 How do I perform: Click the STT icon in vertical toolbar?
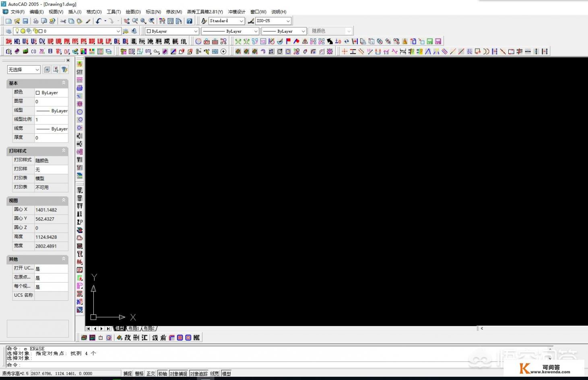[80, 72]
